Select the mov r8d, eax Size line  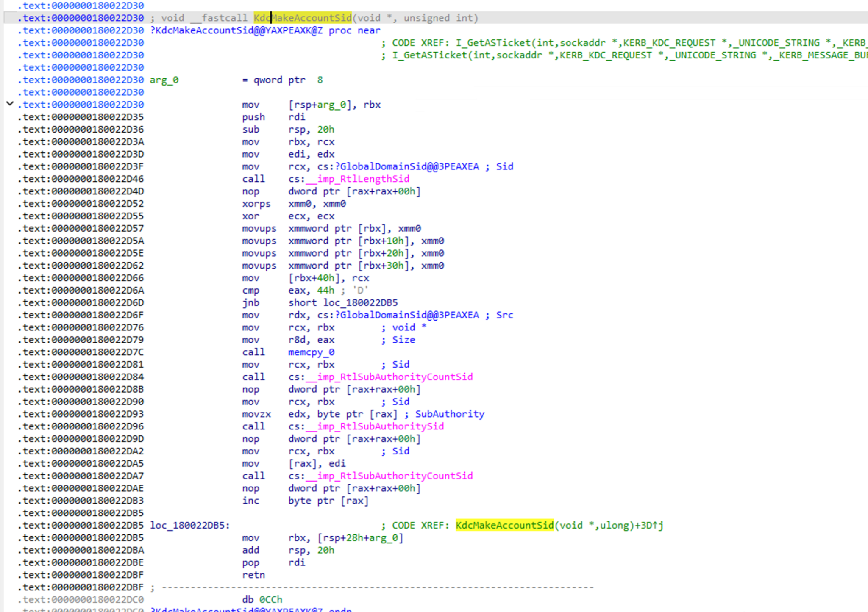point(328,340)
